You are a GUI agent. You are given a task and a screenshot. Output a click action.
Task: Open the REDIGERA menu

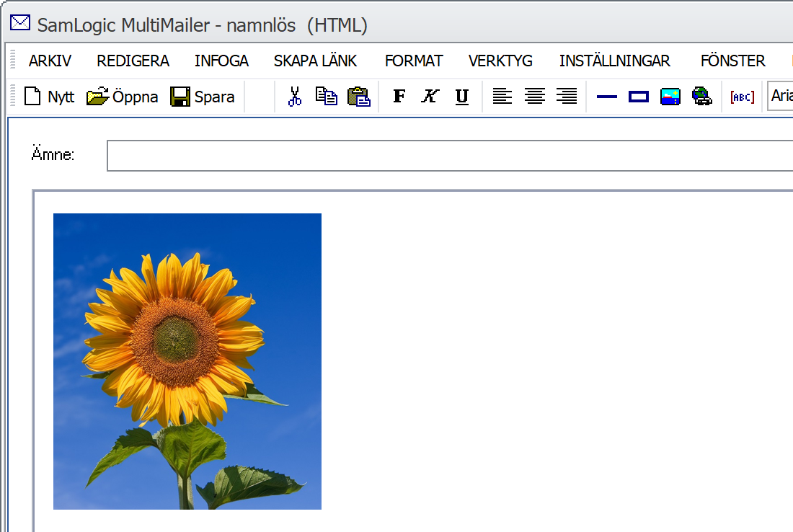[x=133, y=61]
